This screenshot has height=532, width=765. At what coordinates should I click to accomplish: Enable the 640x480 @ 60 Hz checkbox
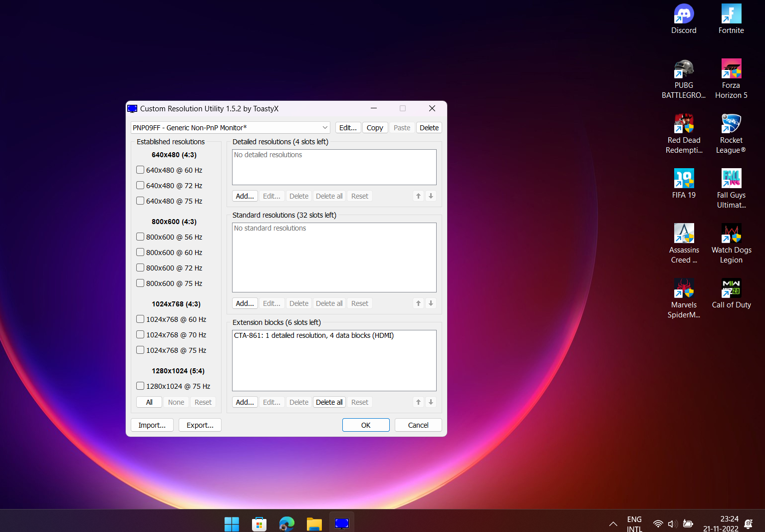tap(140, 170)
